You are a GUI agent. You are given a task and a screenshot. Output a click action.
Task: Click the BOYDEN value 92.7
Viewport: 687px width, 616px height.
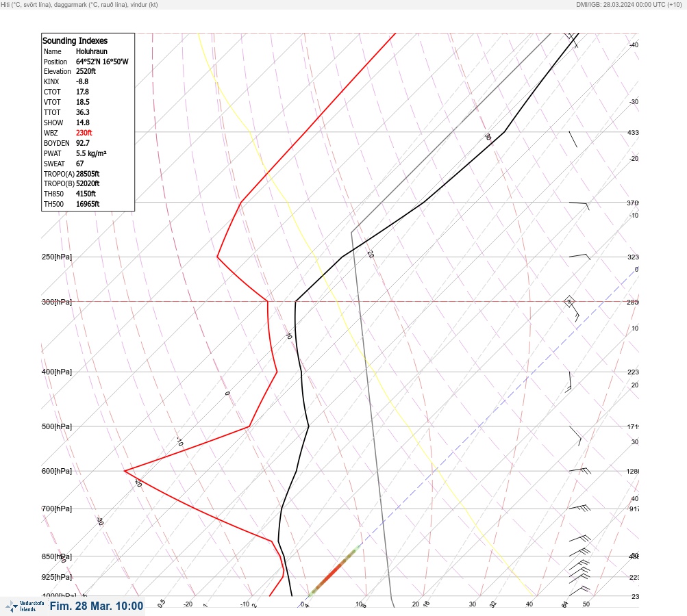[83, 143]
